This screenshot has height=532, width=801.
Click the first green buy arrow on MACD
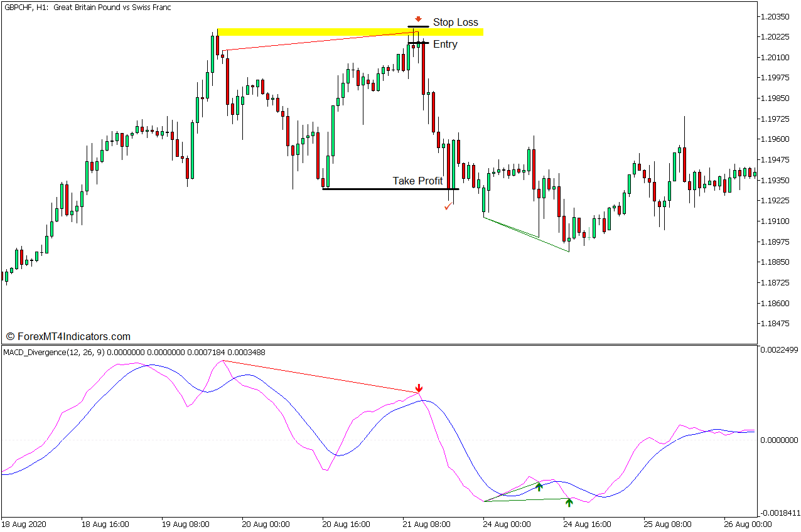click(539, 486)
